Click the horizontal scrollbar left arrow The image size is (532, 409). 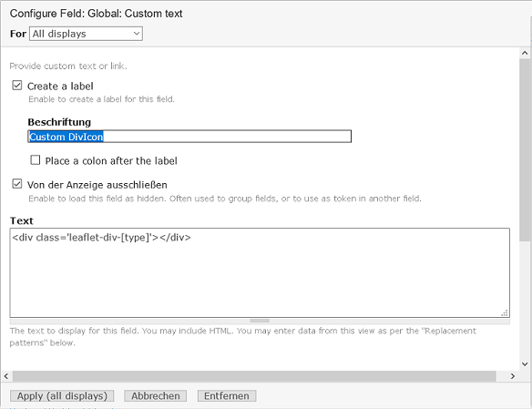[6, 376]
